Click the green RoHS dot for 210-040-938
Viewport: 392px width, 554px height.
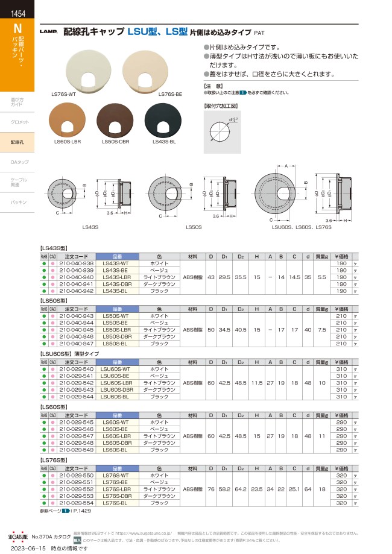tap(44, 263)
